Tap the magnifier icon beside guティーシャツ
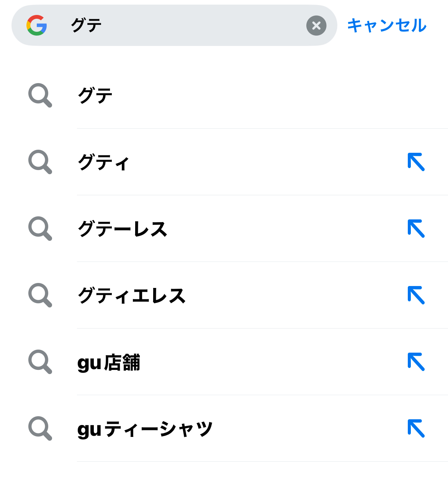The height and width of the screenshot is (479, 448). pyautogui.click(x=40, y=428)
